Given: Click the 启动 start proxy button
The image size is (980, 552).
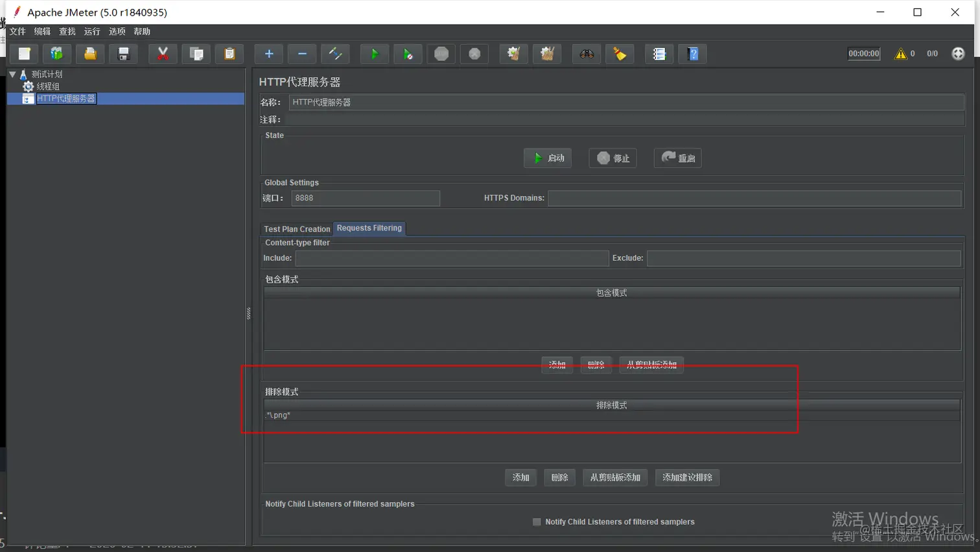Looking at the screenshot, I should coord(548,158).
